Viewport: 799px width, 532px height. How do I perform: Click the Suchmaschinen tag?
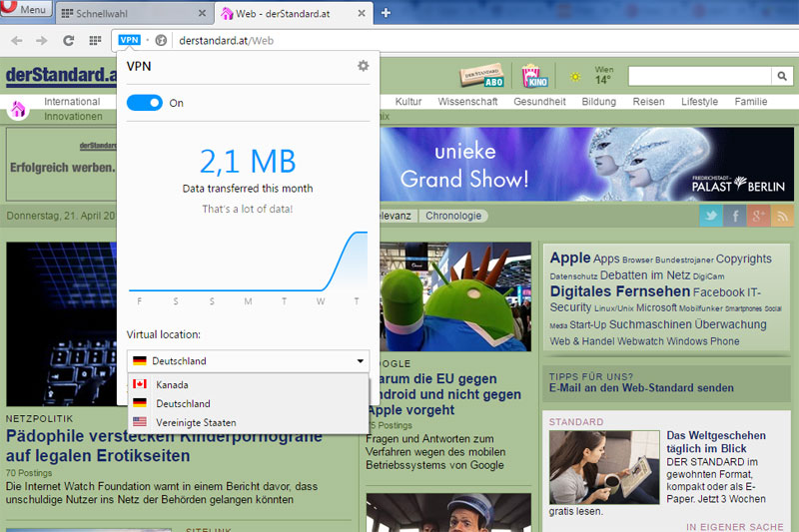(650, 324)
